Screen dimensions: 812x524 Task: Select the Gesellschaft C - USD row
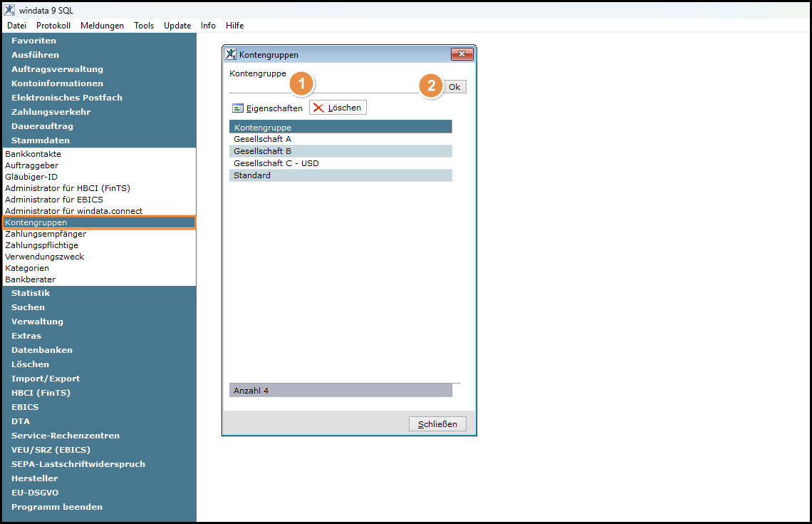tap(340, 163)
